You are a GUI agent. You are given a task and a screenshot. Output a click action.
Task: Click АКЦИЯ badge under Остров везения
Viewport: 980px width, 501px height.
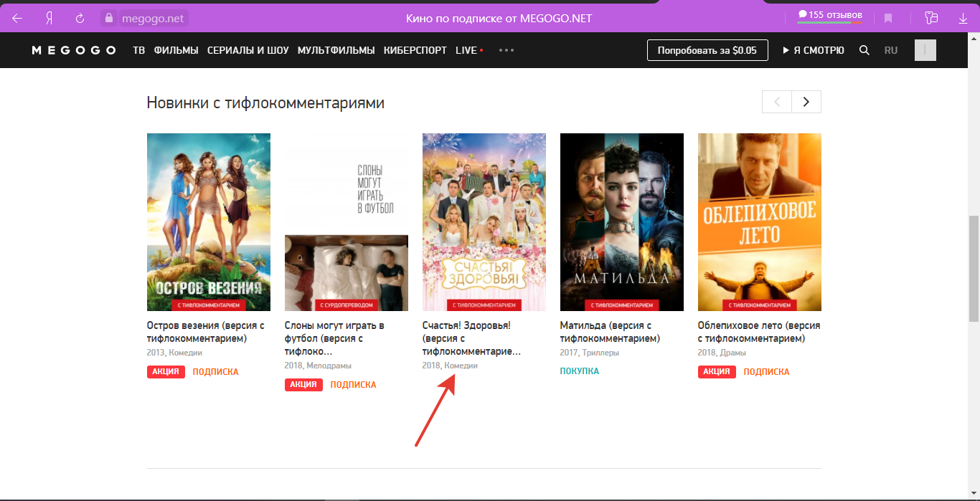tap(166, 372)
